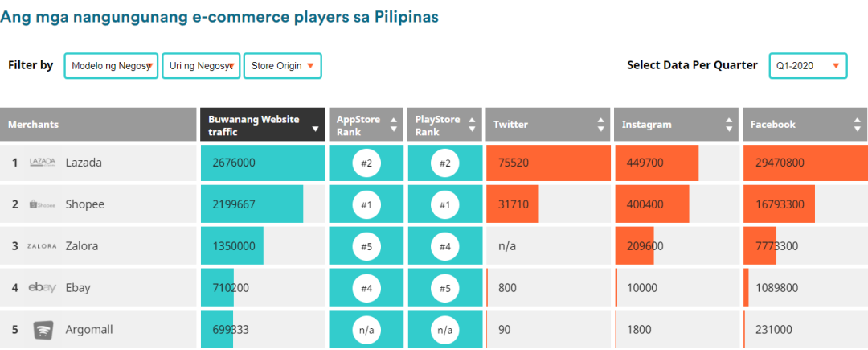This screenshot has width=868, height=350.
Task: Click Zalora's AppStore rank #5 badge
Action: coord(366,246)
